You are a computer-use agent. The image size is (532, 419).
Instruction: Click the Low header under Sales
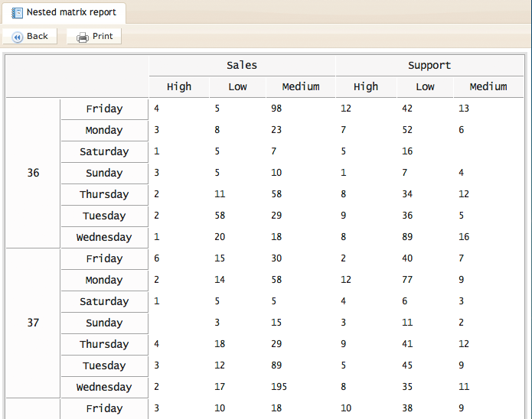click(237, 86)
